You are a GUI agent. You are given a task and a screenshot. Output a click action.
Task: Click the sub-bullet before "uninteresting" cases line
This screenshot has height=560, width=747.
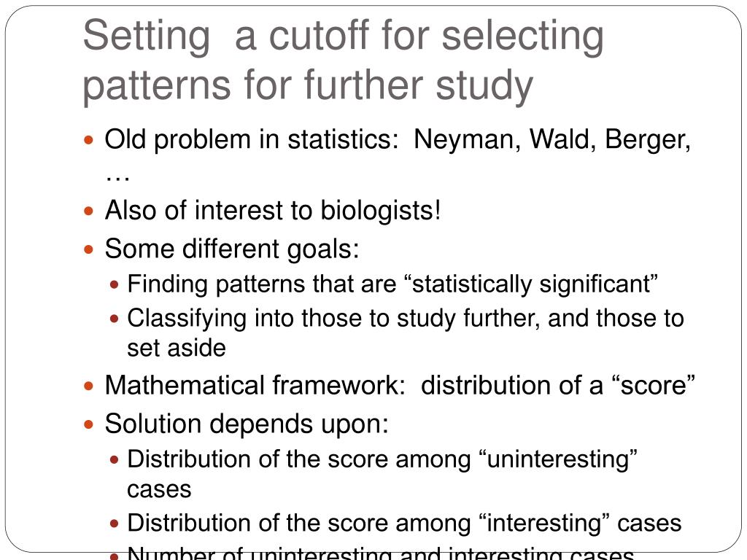114,460
